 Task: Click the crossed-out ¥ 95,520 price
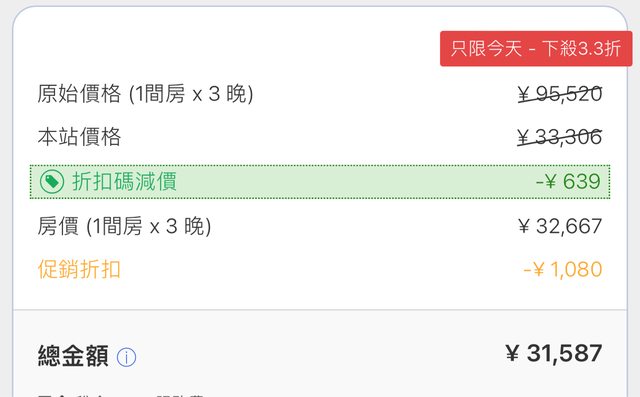(x=560, y=94)
